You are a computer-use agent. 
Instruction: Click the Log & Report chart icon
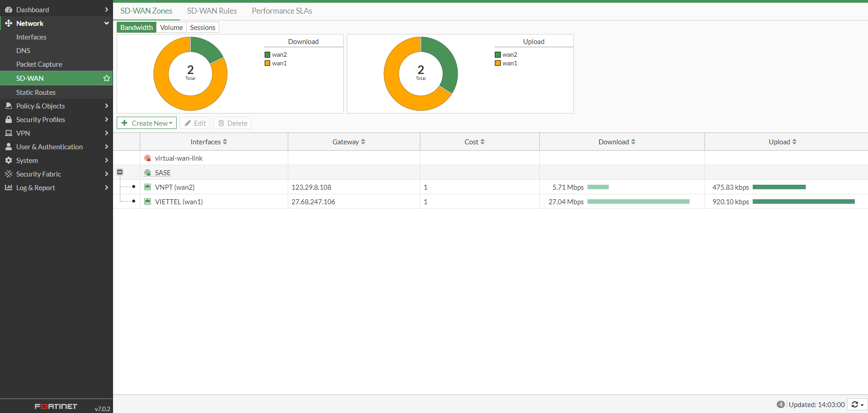coord(9,187)
